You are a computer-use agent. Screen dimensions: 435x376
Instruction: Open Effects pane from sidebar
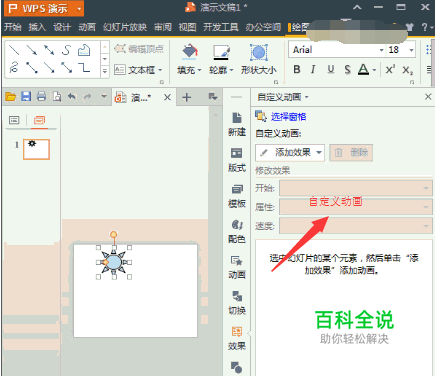click(x=237, y=339)
